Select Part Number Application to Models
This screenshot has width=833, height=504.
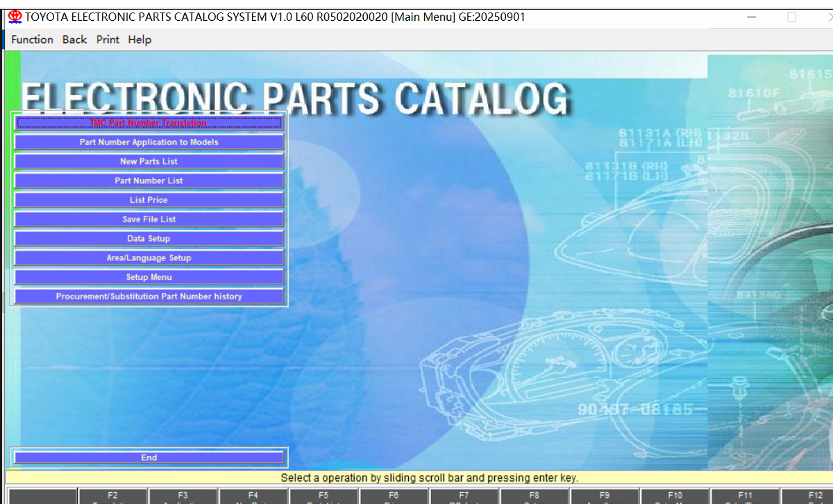(x=149, y=142)
